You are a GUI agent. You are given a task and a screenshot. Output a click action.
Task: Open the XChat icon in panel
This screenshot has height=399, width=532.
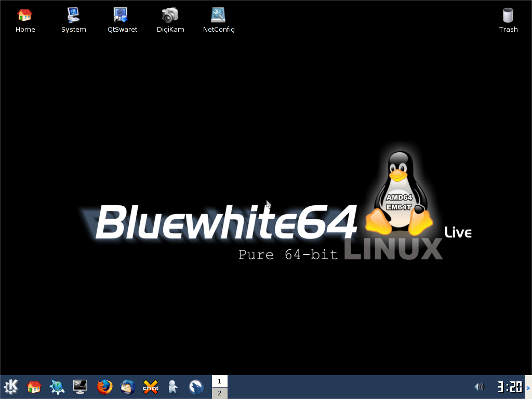click(x=151, y=387)
